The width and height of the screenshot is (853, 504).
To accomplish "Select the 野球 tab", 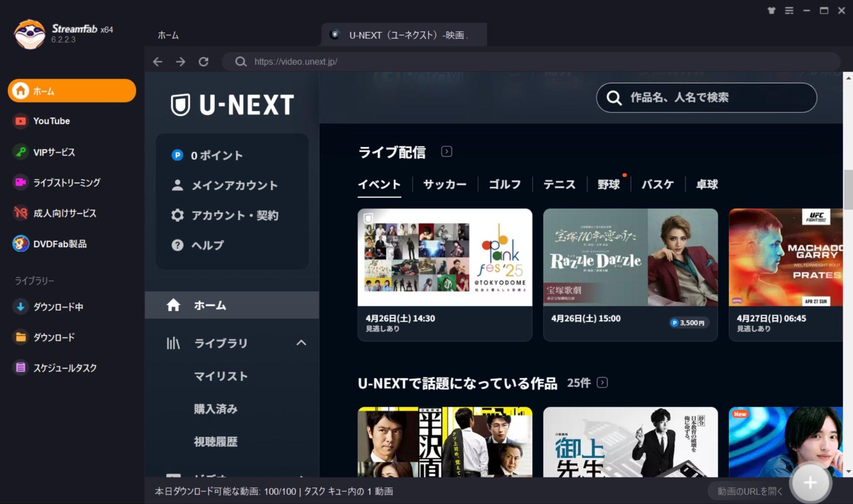I will (x=609, y=184).
